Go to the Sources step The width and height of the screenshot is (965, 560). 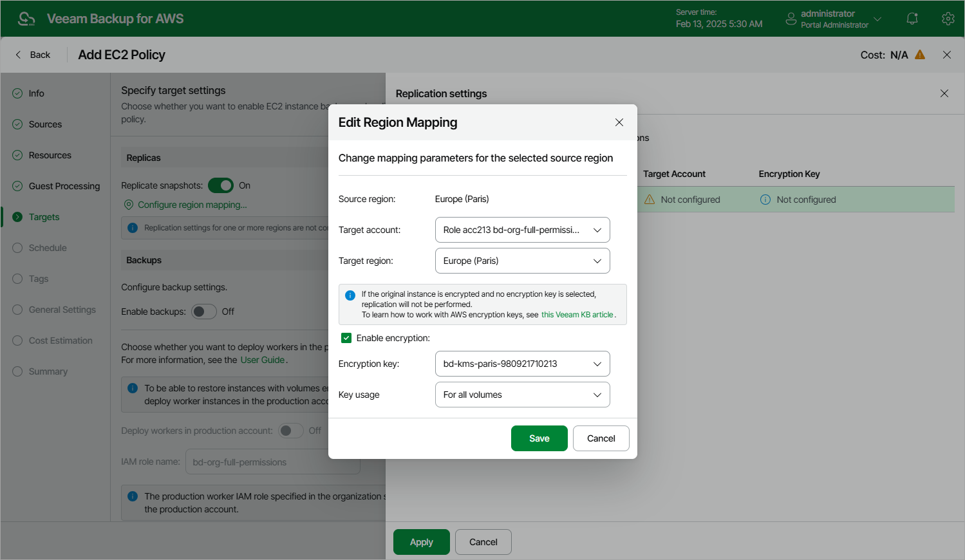[45, 124]
